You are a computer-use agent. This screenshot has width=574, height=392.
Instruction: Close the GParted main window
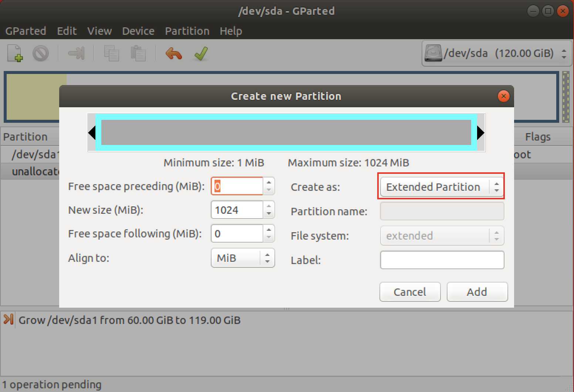tap(563, 11)
